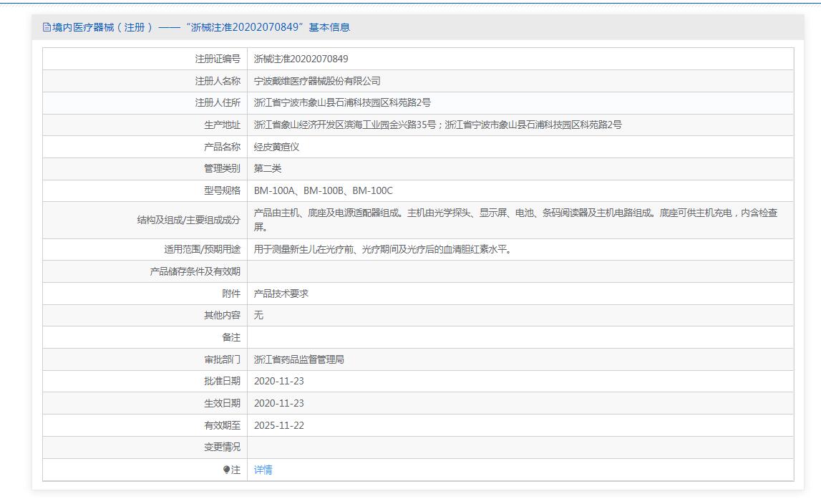This screenshot has height=504, width=821.
Task: Select the 批准日期 value 2020-11-23
Action: (279, 381)
